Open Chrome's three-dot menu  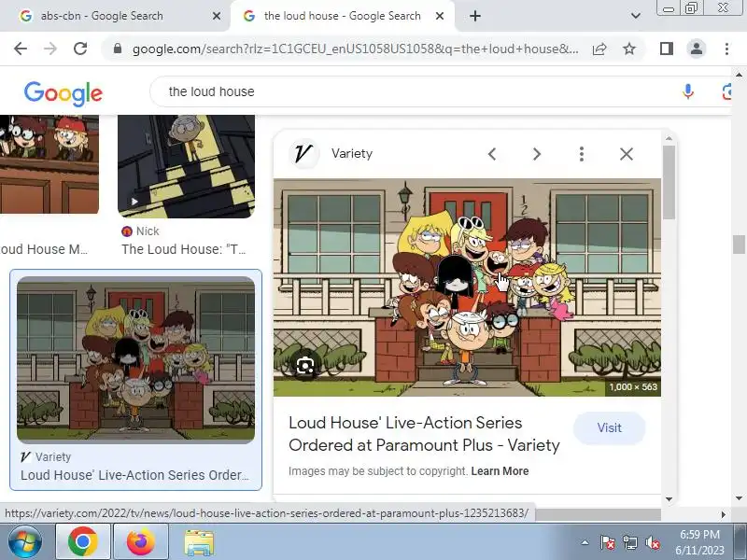pos(726,49)
